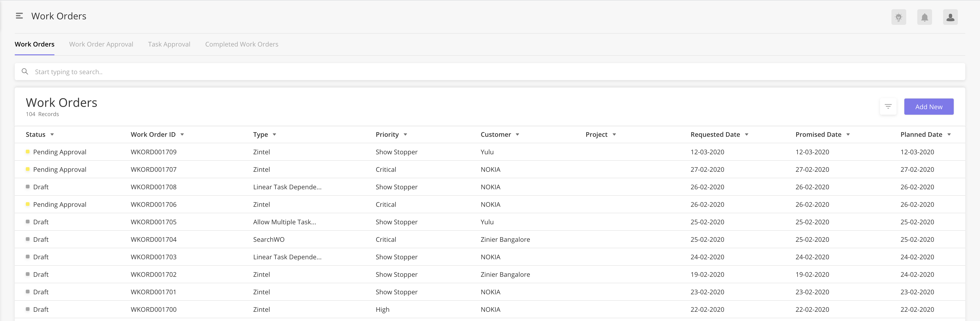Open work order WKORD001703

[154, 257]
